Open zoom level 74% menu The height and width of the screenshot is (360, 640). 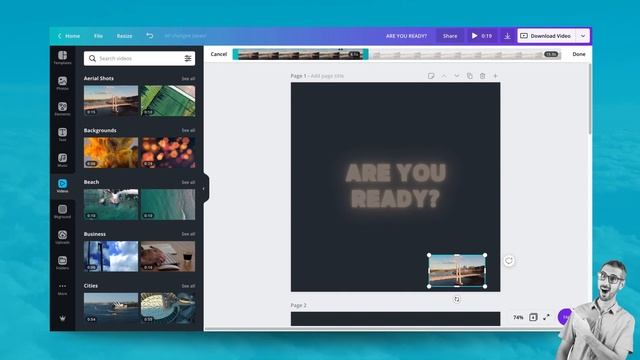(x=518, y=317)
